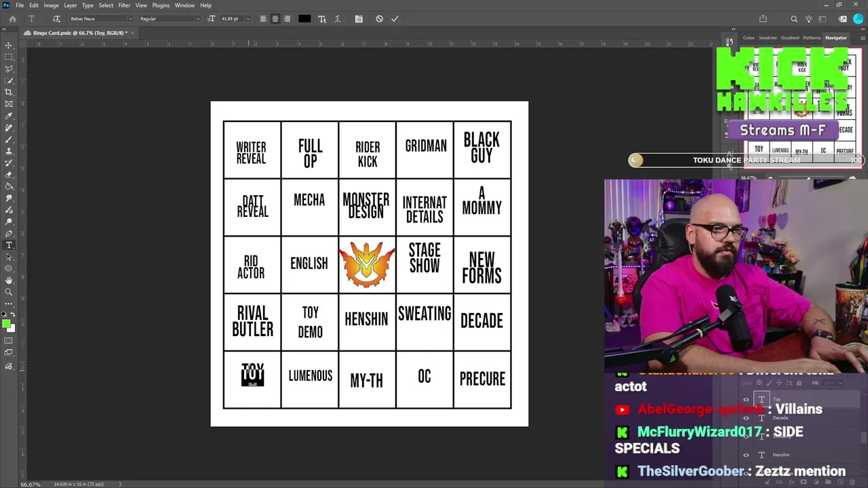Image resolution: width=868 pixels, height=488 pixels.
Task: Open the font size dropdown arrow
Action: point(248,19)
